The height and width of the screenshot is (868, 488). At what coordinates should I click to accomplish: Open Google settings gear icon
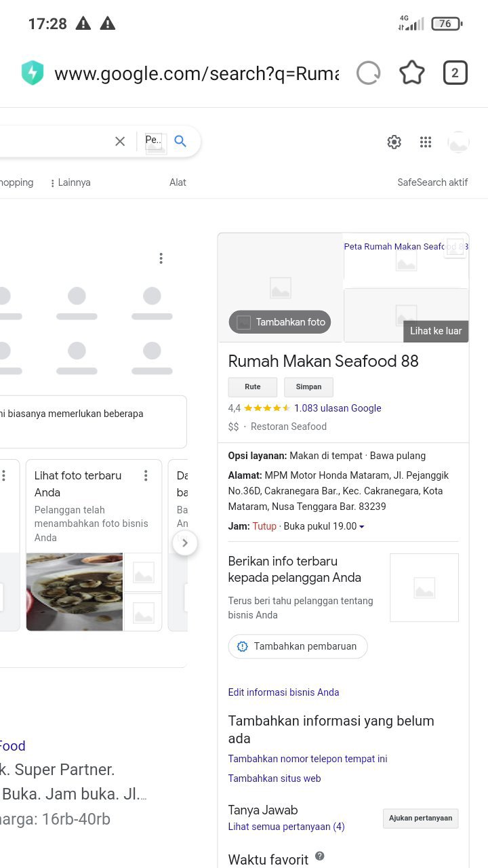pos(394,142)
